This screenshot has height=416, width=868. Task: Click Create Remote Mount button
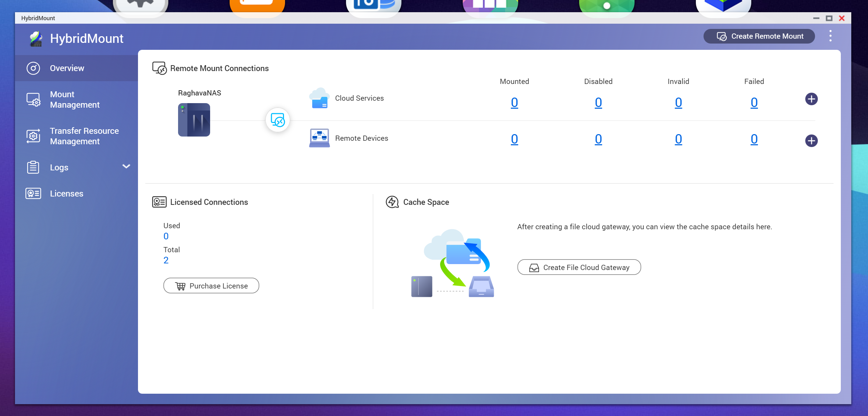[x=759, y=36]
